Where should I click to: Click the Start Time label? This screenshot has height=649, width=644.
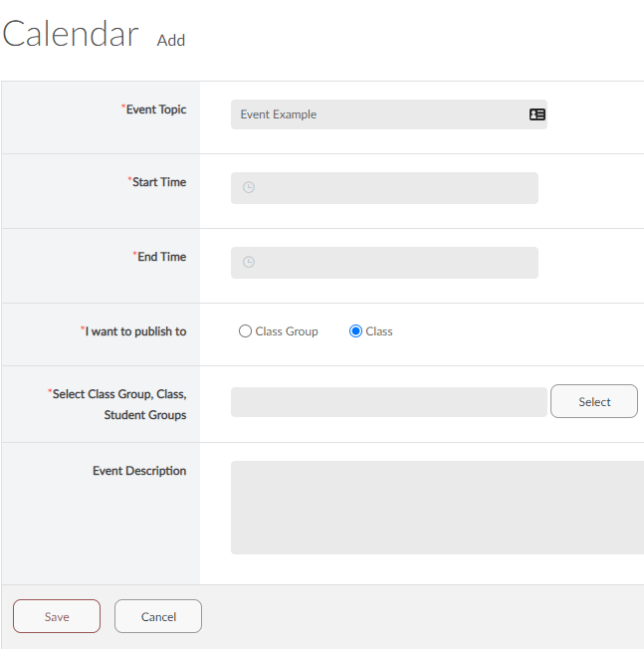[x=157, y=182]
